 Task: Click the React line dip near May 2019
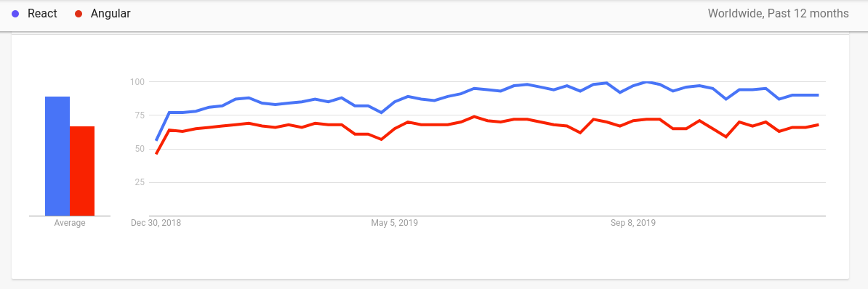pos(382,113)
